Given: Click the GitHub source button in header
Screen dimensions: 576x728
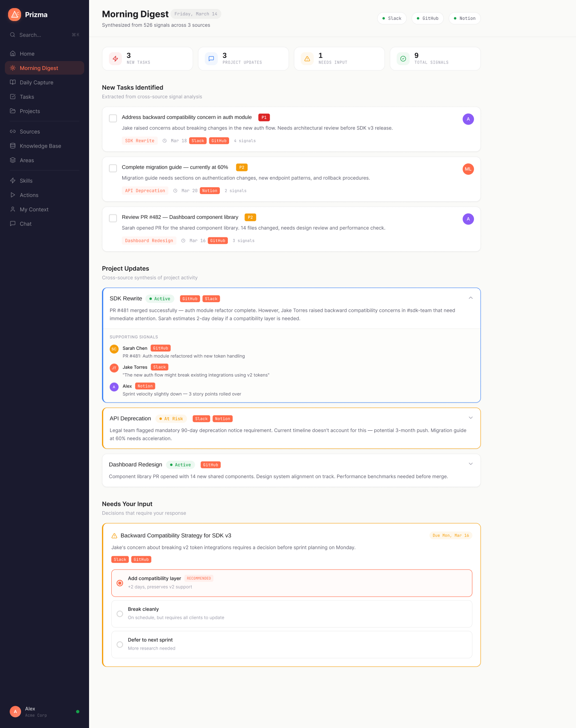Looking at the screenshot, I should coord(427,18).
